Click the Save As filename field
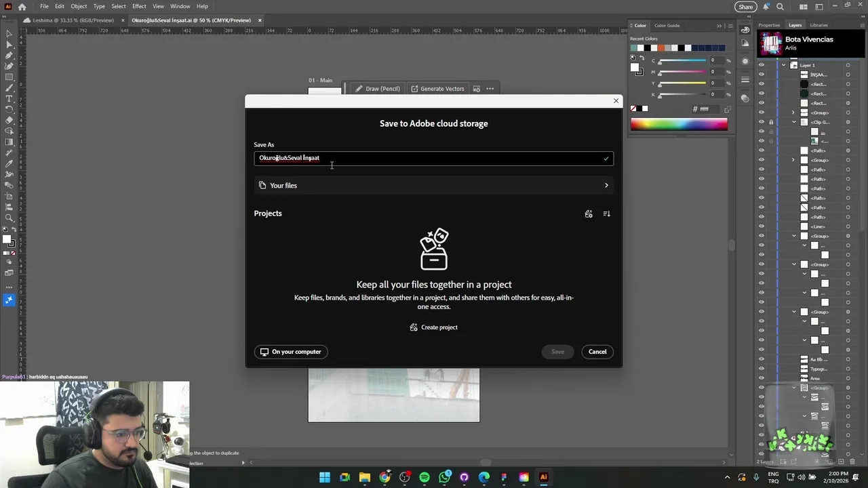This screenshot has width=868, height=488. point(434,159)
